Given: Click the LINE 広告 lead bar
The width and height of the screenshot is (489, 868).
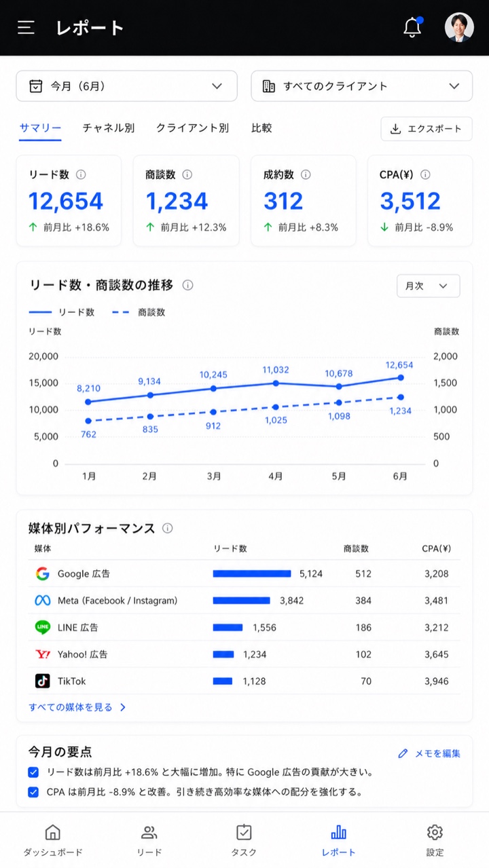Looking at the screenshot, I should tap(228, 627).
